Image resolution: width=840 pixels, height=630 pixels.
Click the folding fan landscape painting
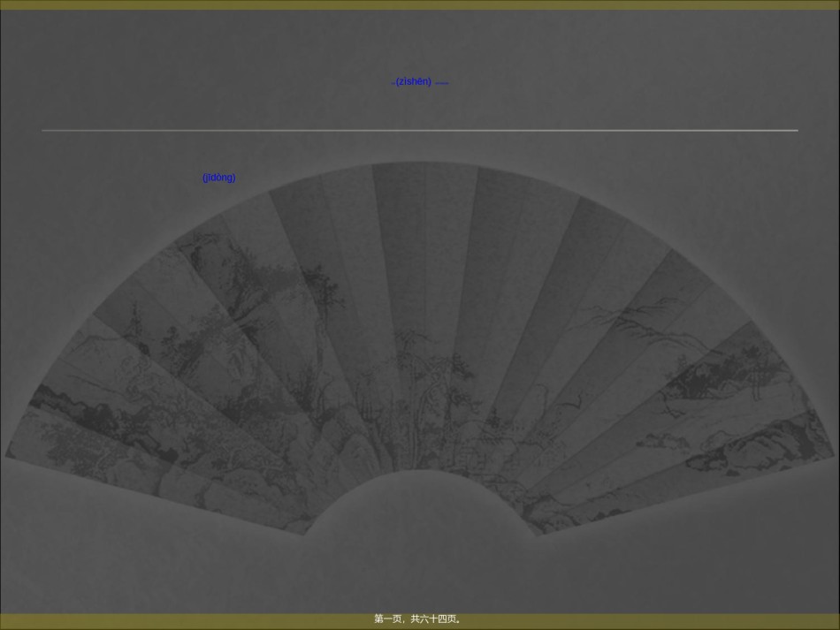click(419, 348)
